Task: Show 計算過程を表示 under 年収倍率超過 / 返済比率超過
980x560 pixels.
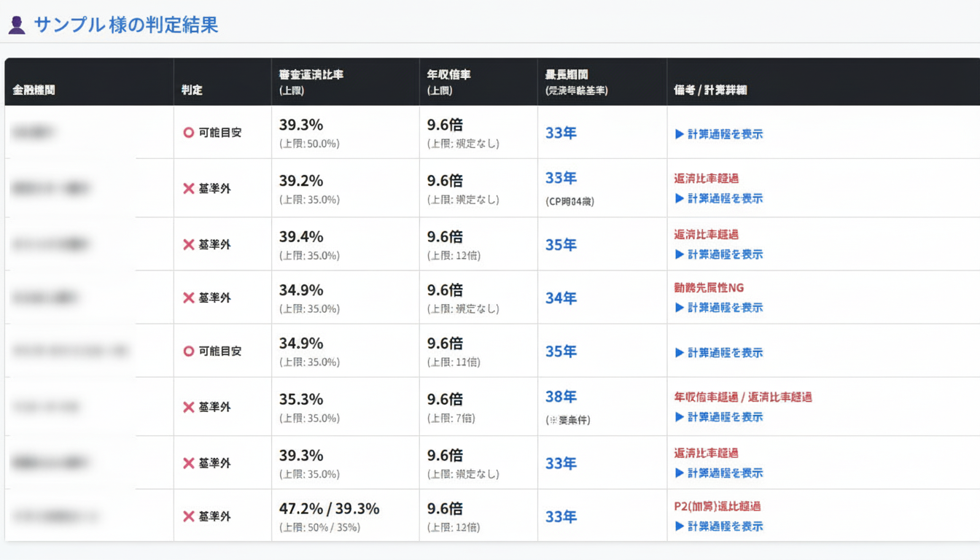Action: tap(719, 417)
